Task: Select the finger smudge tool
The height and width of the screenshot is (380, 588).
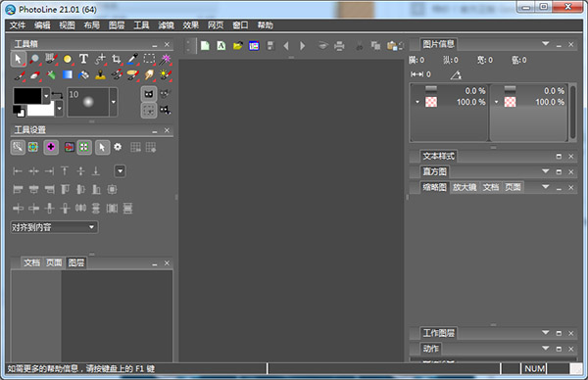Action: [x=149, y=75]
